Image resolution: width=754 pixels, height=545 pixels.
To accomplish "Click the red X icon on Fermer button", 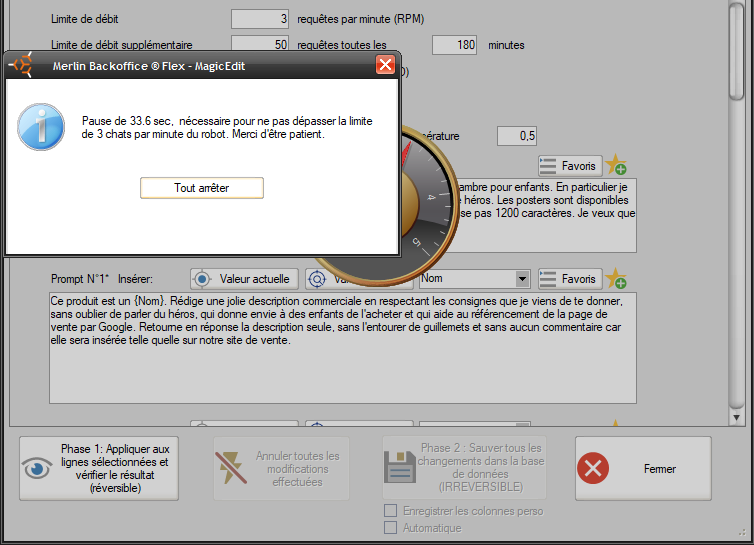I will [x=593, y=468].
